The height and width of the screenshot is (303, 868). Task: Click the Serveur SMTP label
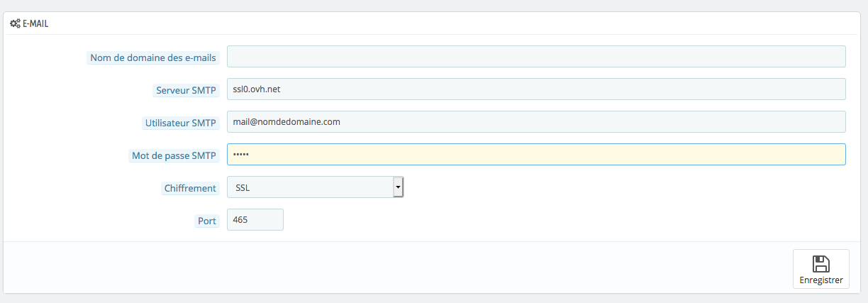click(186, 91)
